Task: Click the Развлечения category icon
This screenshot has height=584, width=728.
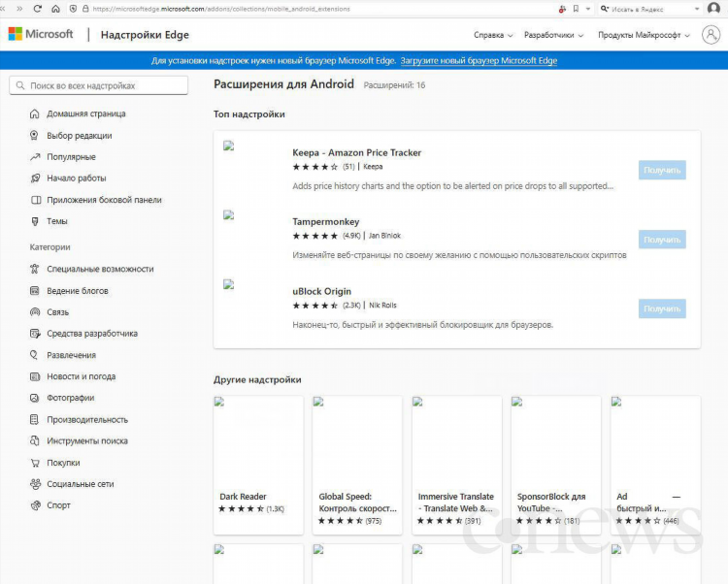Action: (35, 355)
